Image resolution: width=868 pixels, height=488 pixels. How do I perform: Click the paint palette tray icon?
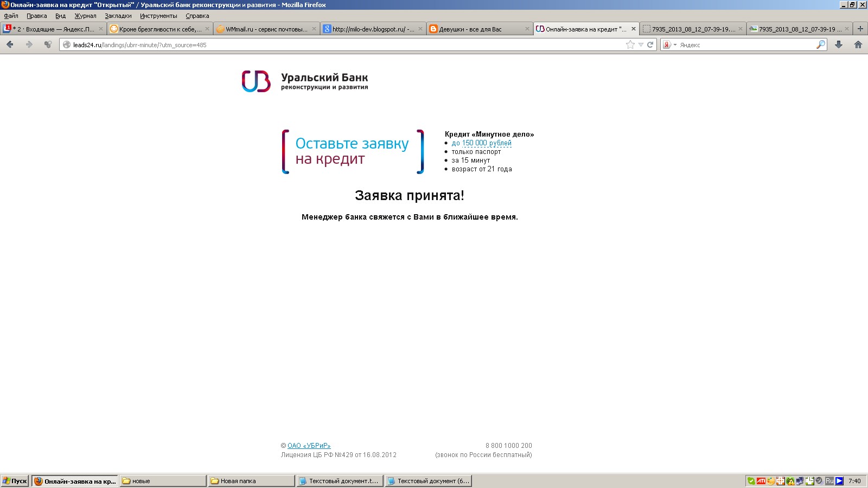pos(771,481)
